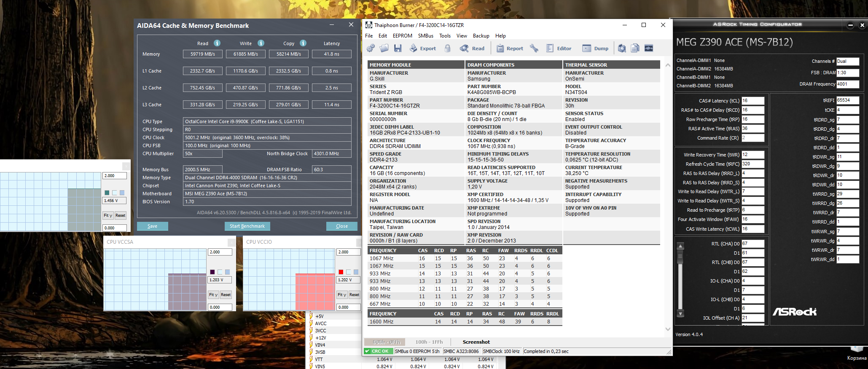Click the red color swatch in CPU VCCIO
Image resolution: width=868 pixels, height=369 pixels.
point(341,272)
